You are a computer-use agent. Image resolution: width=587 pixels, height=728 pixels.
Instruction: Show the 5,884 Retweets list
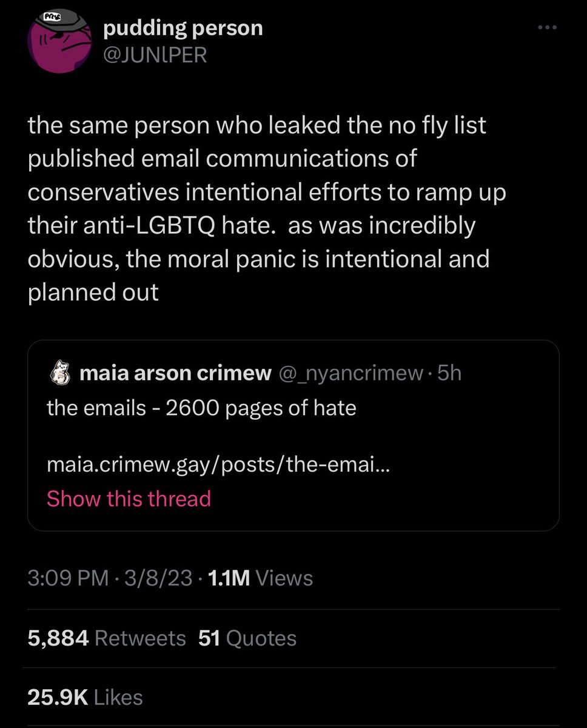[107, 638]
